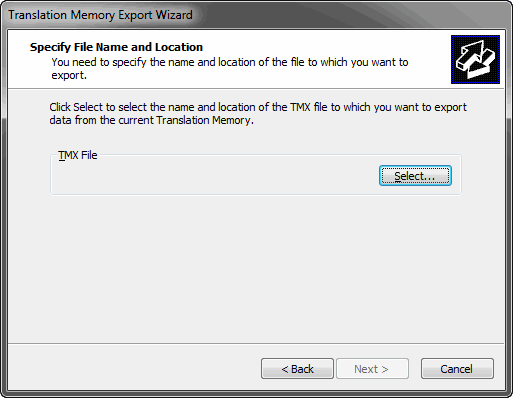Click the Select... button for TMX file

click(415, 176)
